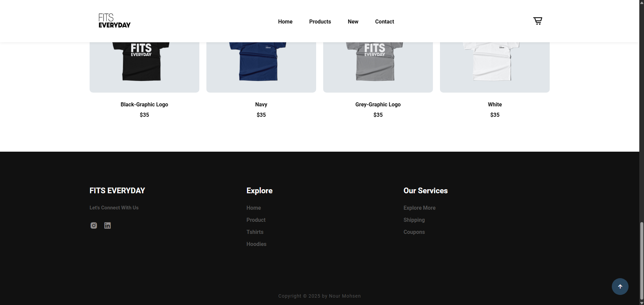Open the LinkedIn icon in footer
This screenshot has width=644, height=305.
[x=107, y=225]
